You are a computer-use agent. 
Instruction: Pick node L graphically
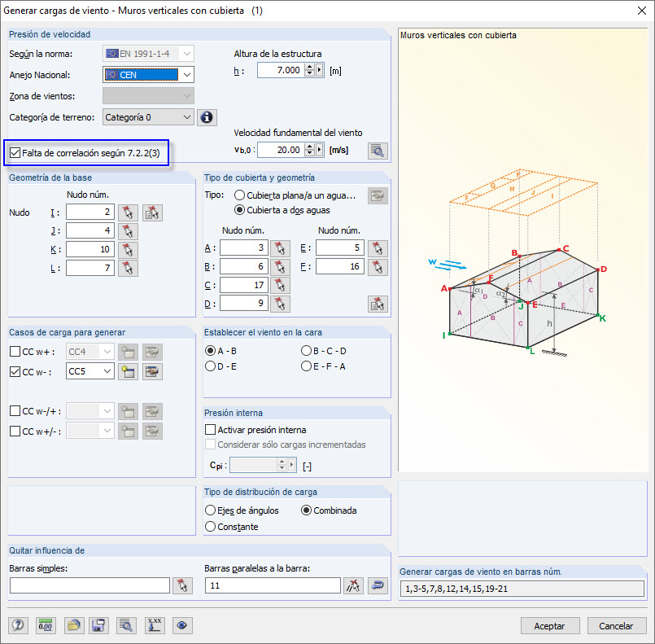pyautogui.click(x=128, y=268)
